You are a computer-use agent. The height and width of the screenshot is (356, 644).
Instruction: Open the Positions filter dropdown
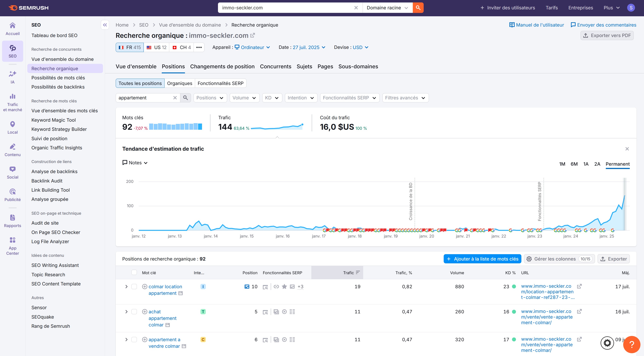210,98
